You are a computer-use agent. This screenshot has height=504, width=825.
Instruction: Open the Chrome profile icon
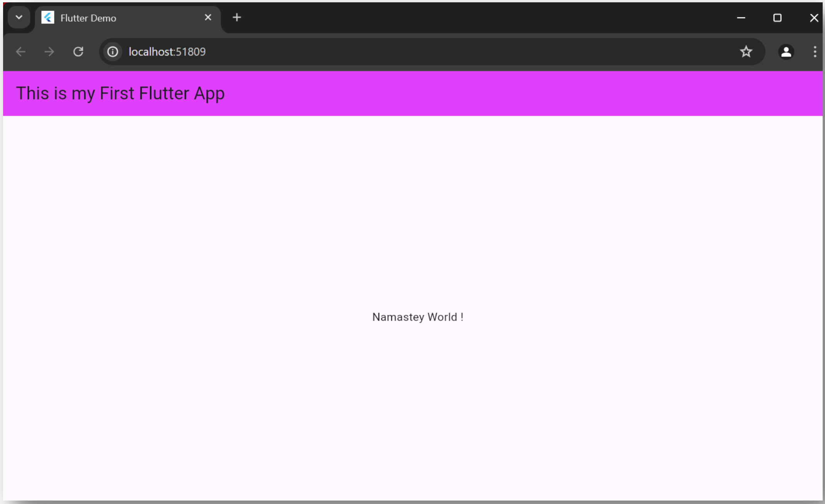coord(786,52)
